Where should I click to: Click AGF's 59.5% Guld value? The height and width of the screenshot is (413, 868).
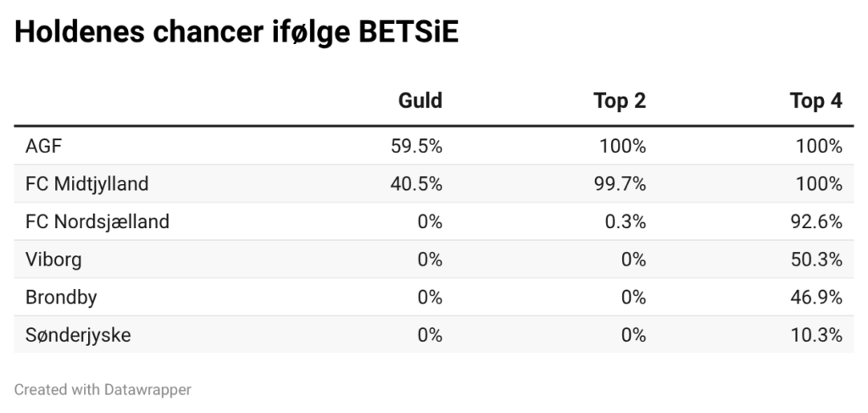coord(415,146)
